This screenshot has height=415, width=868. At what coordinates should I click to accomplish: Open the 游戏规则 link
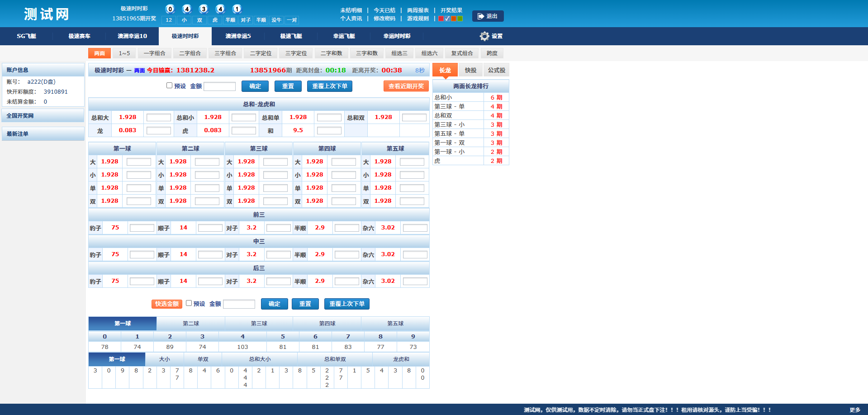tap(417, 19)
